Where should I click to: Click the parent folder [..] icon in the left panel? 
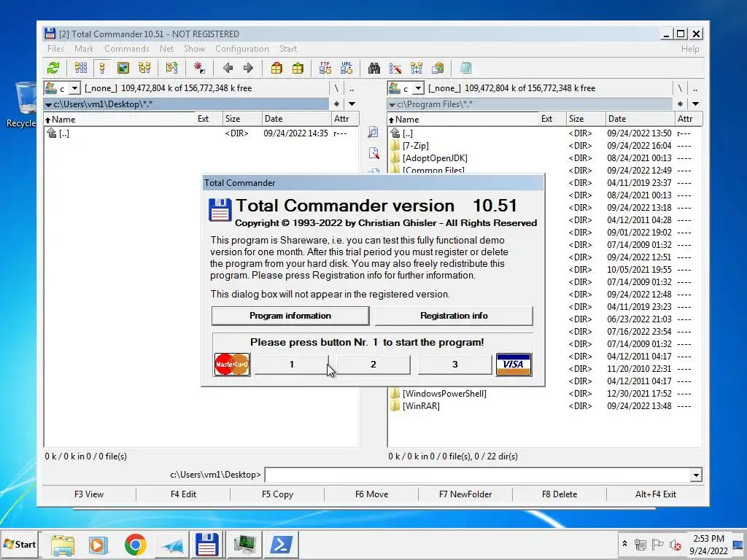[52, 133]
